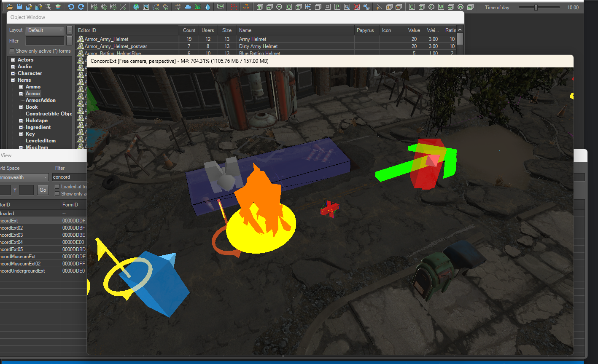Expand the Audio tree node
The height and width of the screenshot is (364, 598).
coord(13,67)
